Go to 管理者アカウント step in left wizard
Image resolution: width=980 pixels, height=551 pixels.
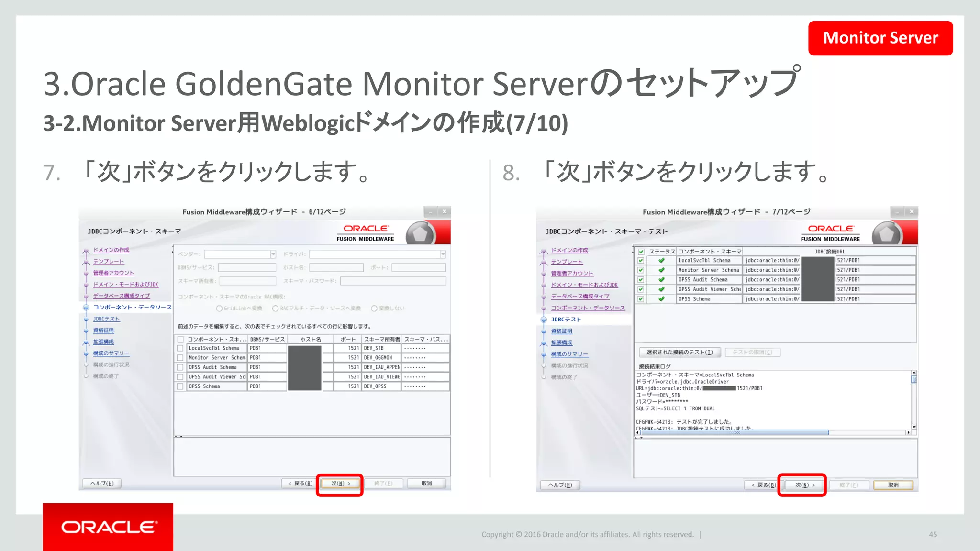(x=113, y=273)
